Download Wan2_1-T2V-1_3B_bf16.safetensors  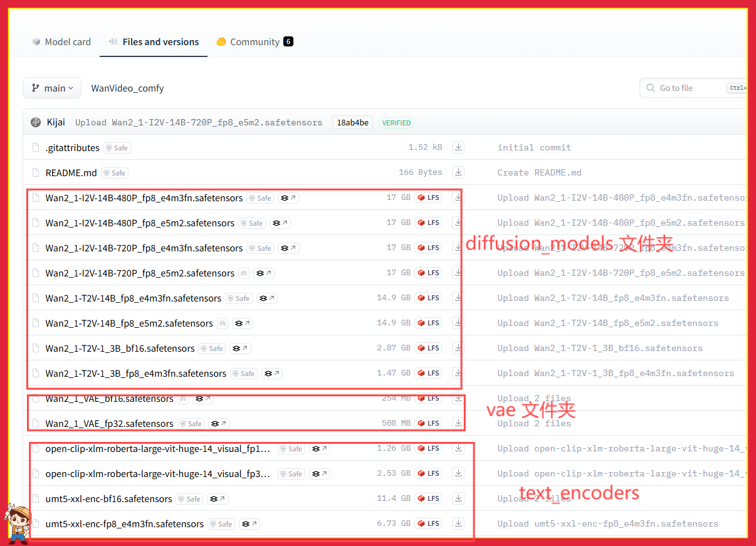pos(458,348)
